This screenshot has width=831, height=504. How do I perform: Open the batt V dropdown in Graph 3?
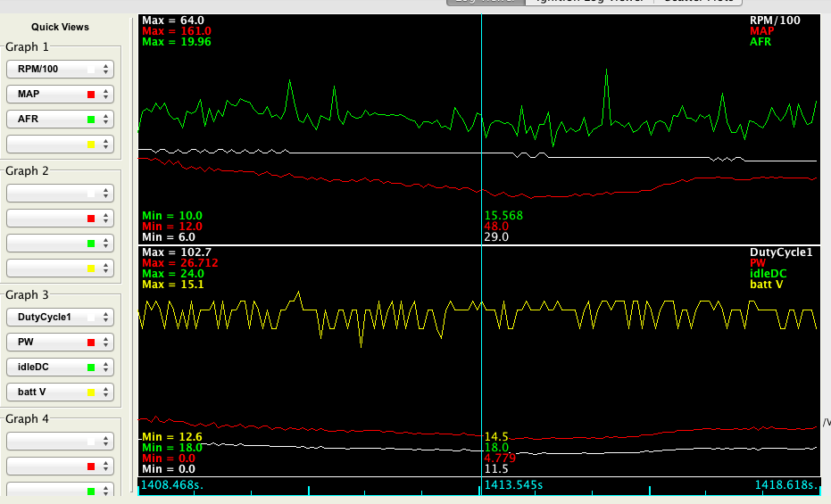pyautogui.click(x=59, y=392)
